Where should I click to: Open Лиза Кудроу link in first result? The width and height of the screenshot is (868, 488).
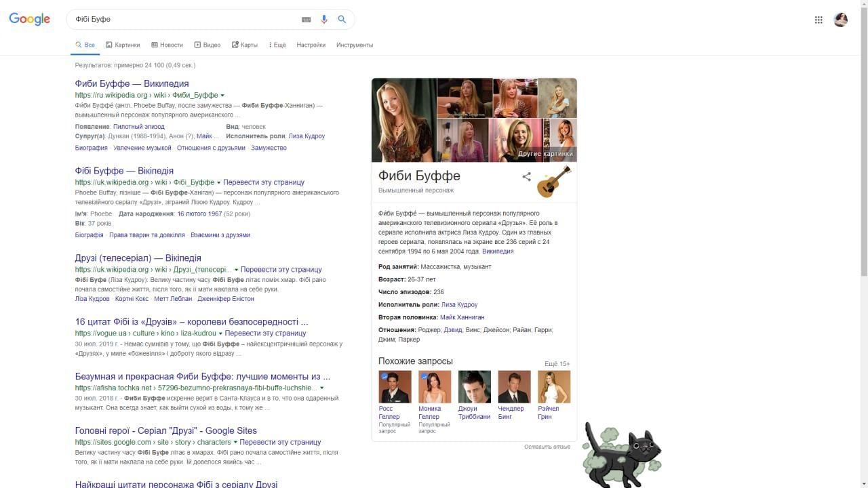307,136
